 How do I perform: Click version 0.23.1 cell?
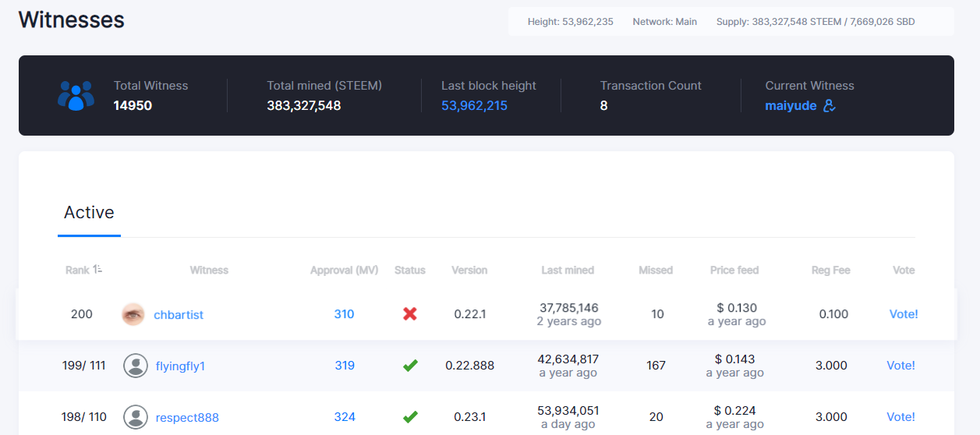(x=470, y=417)
